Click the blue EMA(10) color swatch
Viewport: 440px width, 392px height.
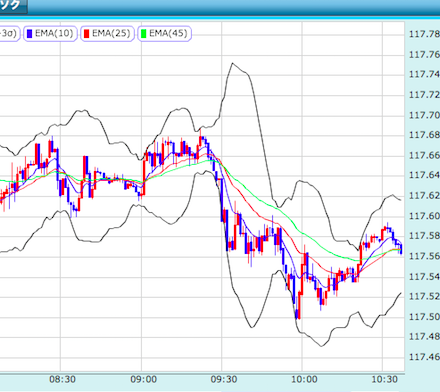[30, 34]
